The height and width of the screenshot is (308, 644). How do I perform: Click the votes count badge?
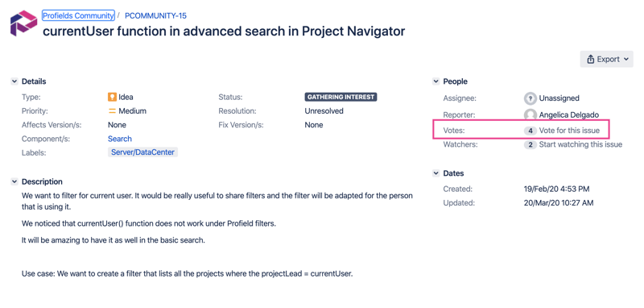coord(530,131)
